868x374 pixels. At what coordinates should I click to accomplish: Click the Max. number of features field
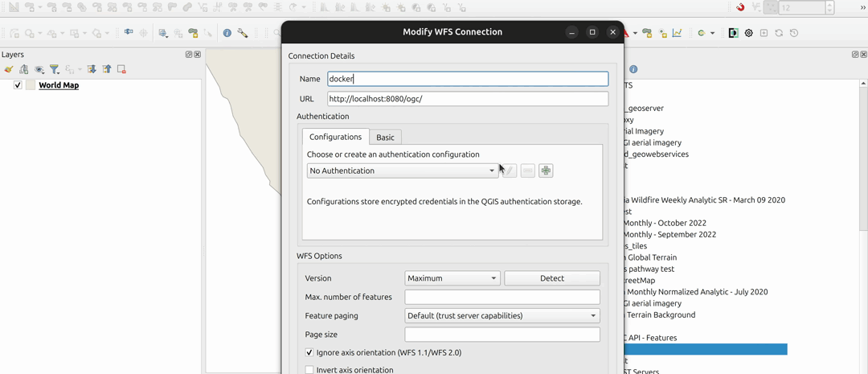click(x=502, y=297)
